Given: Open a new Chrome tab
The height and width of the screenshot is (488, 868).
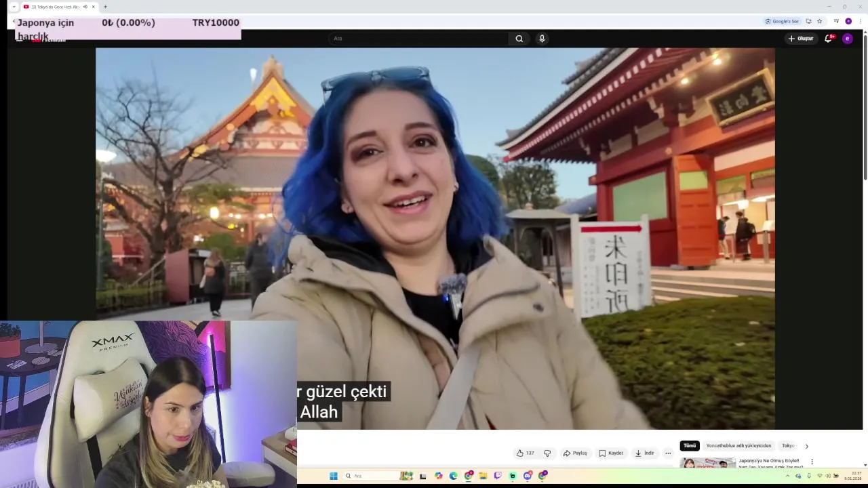Looking at the screenshot, I should [x=105, y=7].
